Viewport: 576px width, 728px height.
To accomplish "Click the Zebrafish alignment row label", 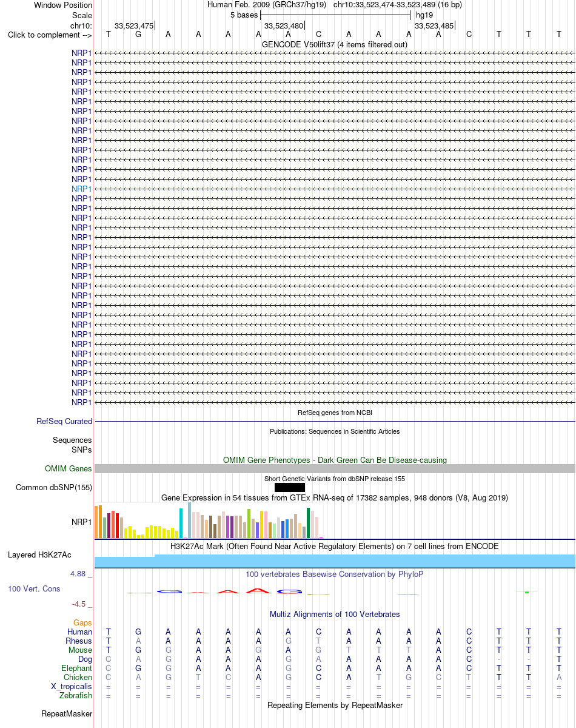I will (x=75, y=695).
